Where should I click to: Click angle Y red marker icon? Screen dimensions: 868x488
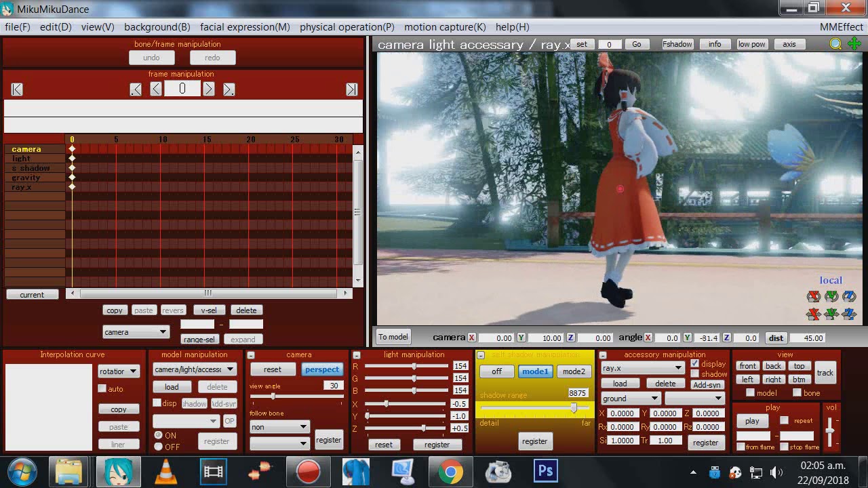point(688,338)
